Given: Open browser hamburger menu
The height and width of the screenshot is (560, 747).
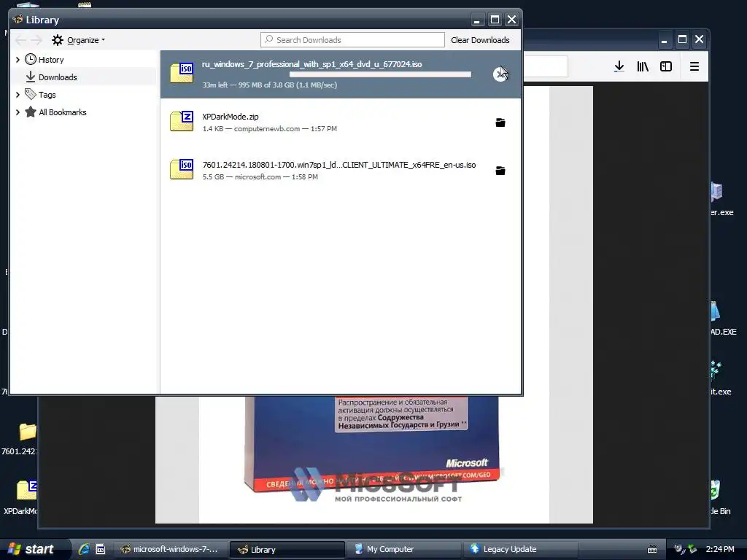Looking at the screenshot, I should click(694, 66).
